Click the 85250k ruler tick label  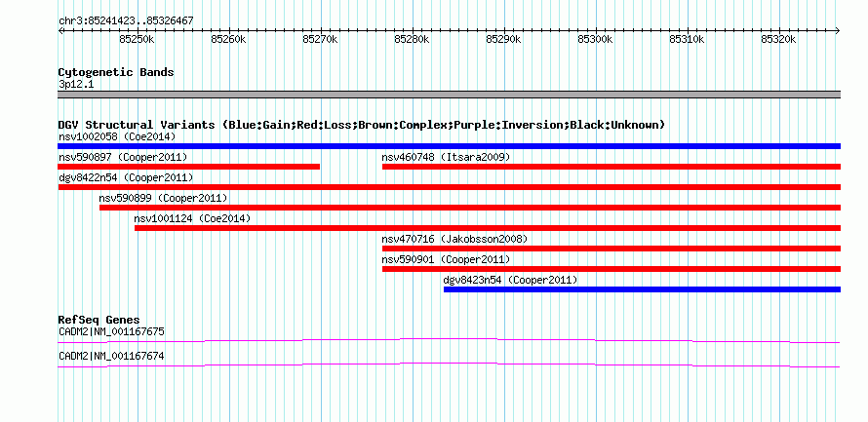tap(137, 39)
